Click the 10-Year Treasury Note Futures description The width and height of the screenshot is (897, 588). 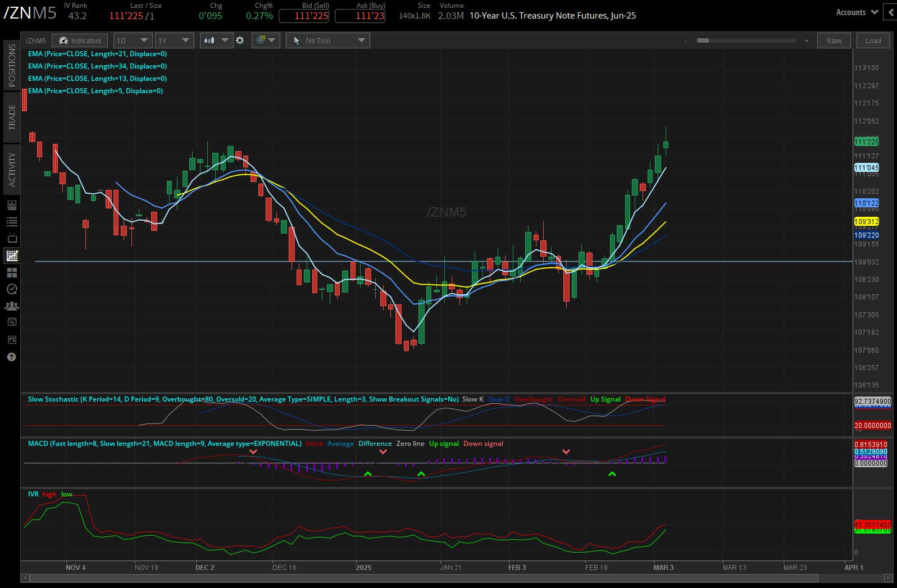pos(553,16)
